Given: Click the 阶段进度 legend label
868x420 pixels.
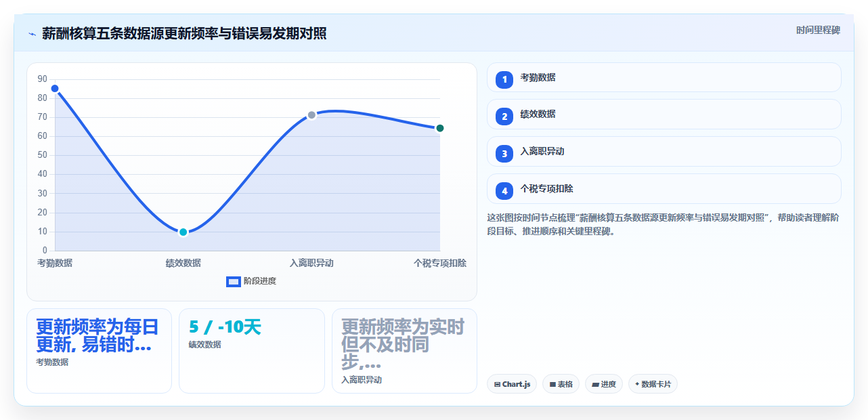Looking at the screenshot, I should pyautogui.click(x=260, y=281).
